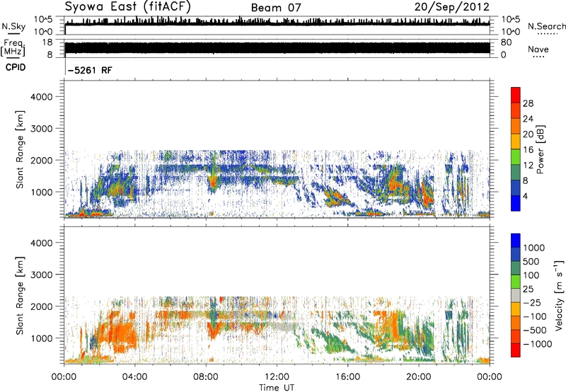Image resolution: width=566 pixels, height=392 pixels.
Task: Click the '20:00' time tick label
Action: pyautogui.click(x=419, y=377)
